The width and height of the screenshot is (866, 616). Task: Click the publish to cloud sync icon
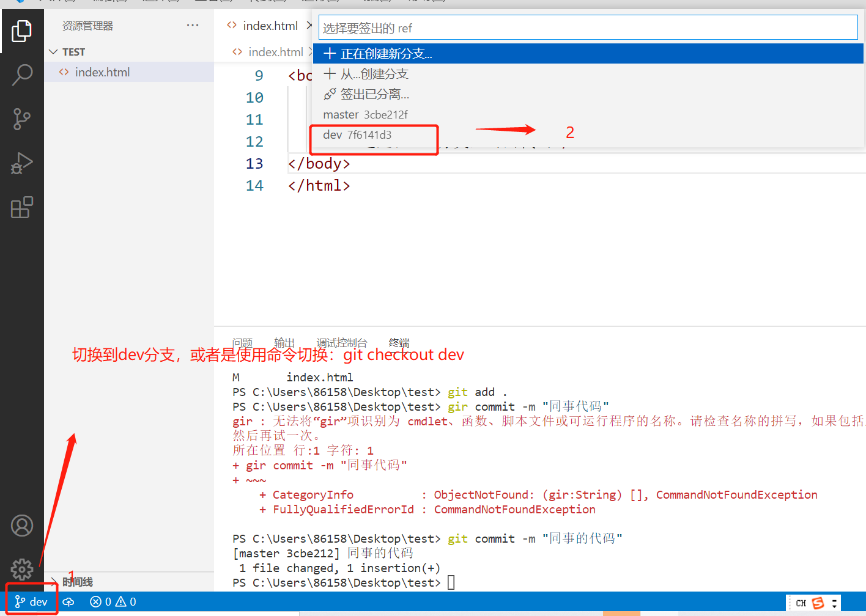click(68, 602)
